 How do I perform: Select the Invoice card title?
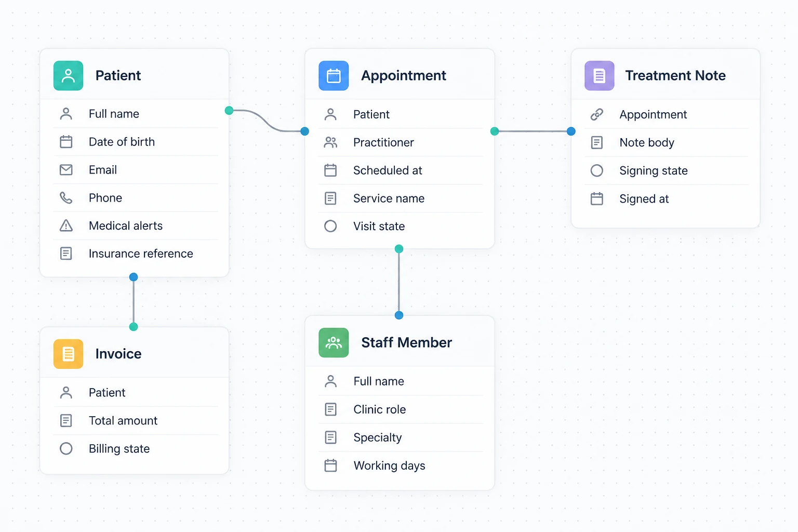pyautogui.click(x=118, y=354)
